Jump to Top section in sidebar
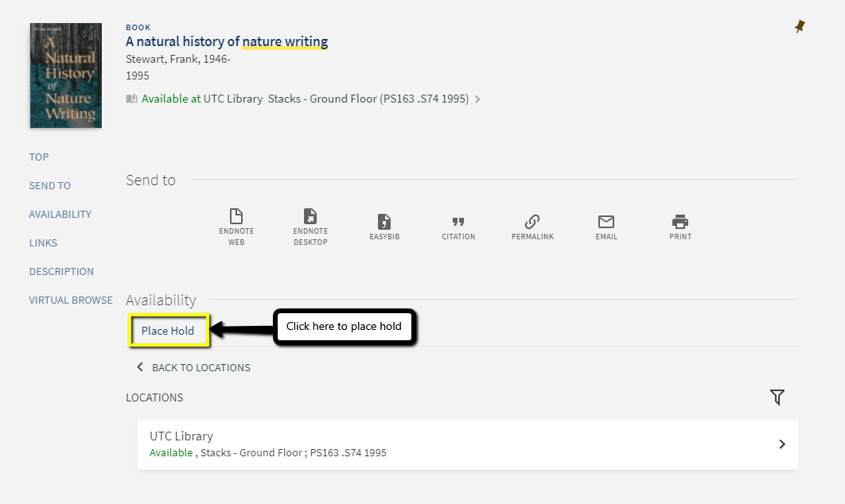 [39, 157]
